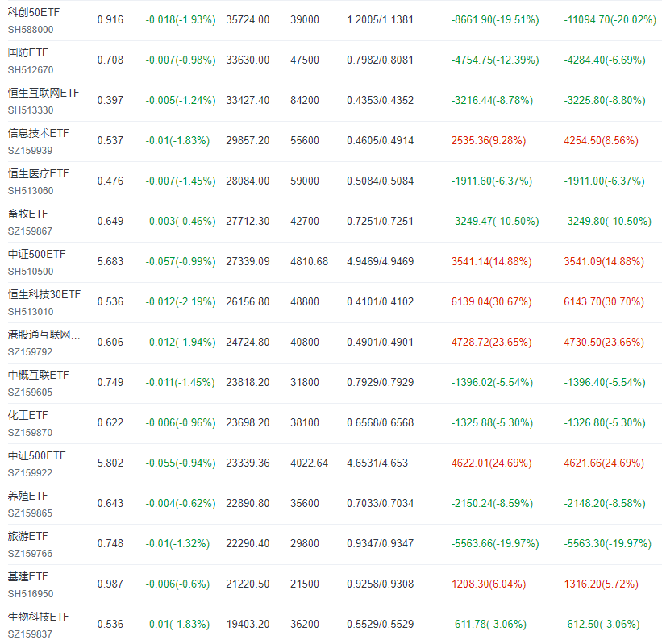The width and height of the screenshot is (662, 644).
Task: Click profit 3541.14(14.88%)
Action: [x=491, y=262]
